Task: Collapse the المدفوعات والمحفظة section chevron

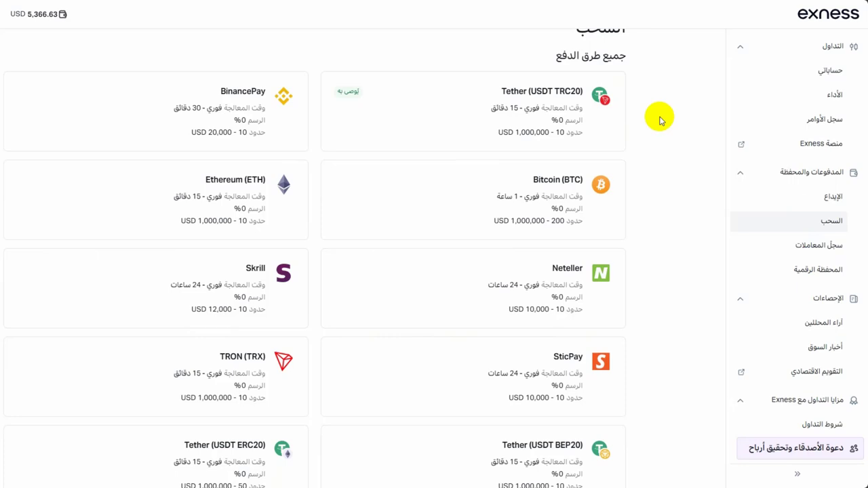Action: 740,172
